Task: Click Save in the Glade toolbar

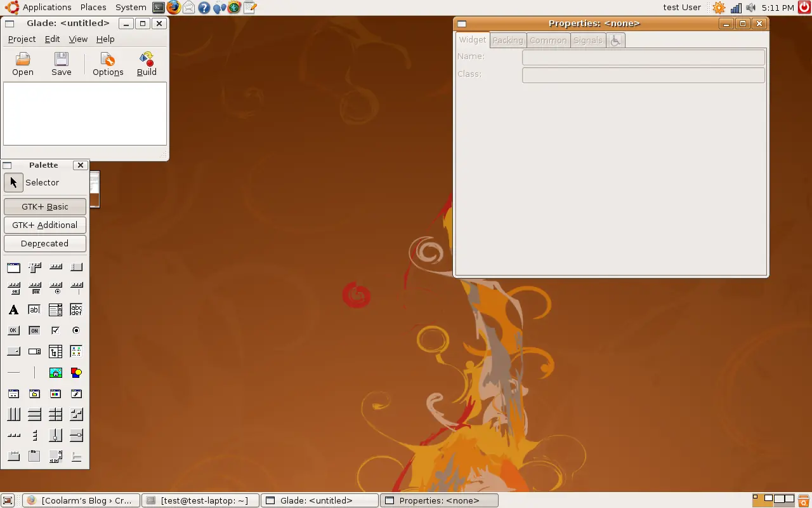Action: point(62,64)
